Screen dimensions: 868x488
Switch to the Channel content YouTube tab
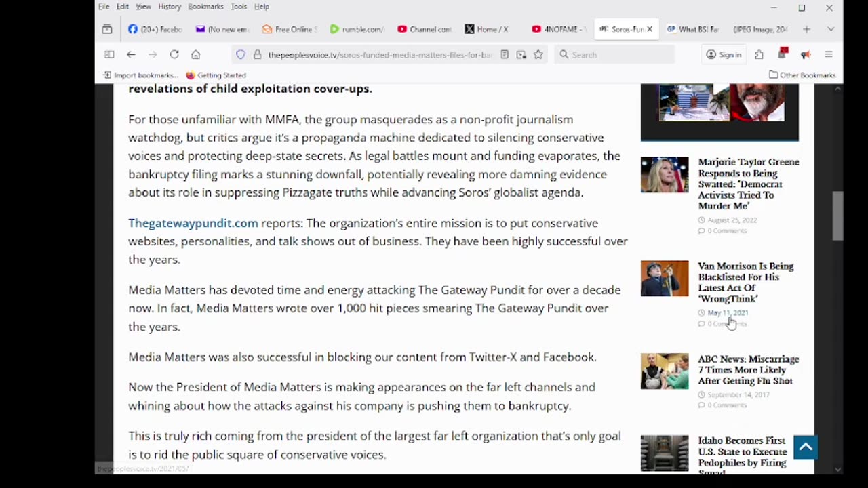click(424, 29)
